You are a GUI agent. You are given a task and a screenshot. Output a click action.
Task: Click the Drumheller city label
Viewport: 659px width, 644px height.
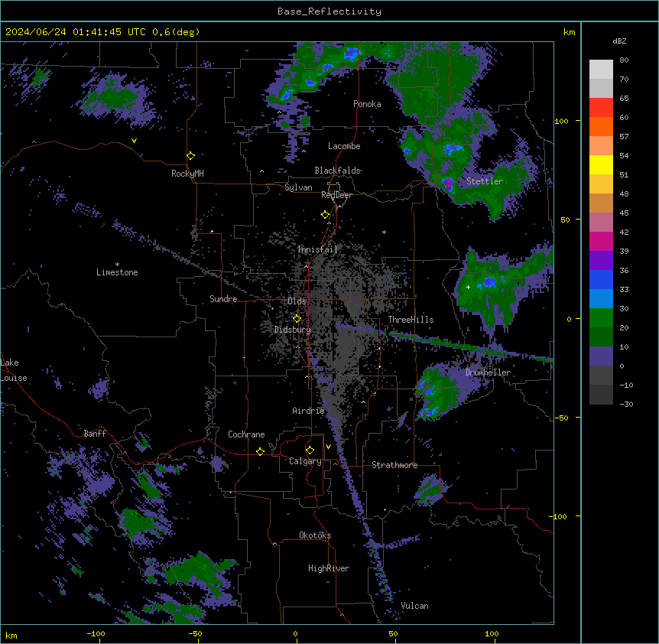click(488, 372)
